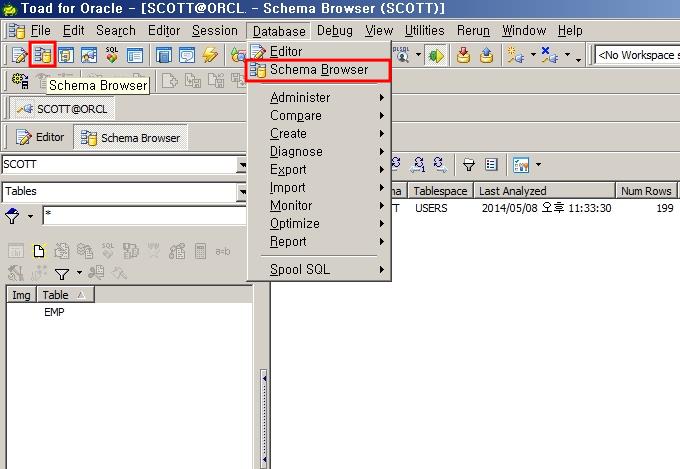Click the SCOTT@ORCL connection button

coord(62,108)
